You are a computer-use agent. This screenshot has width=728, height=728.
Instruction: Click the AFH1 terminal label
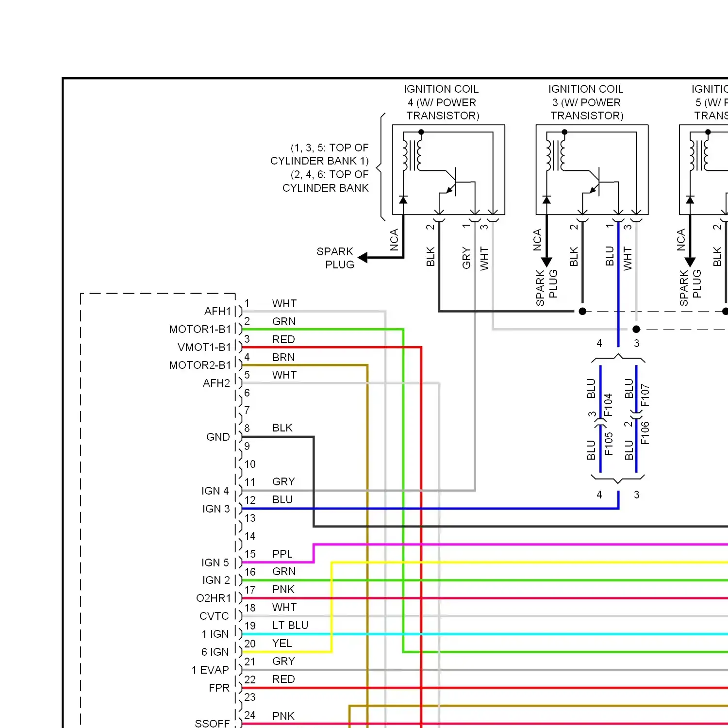[x=217, y=311]
